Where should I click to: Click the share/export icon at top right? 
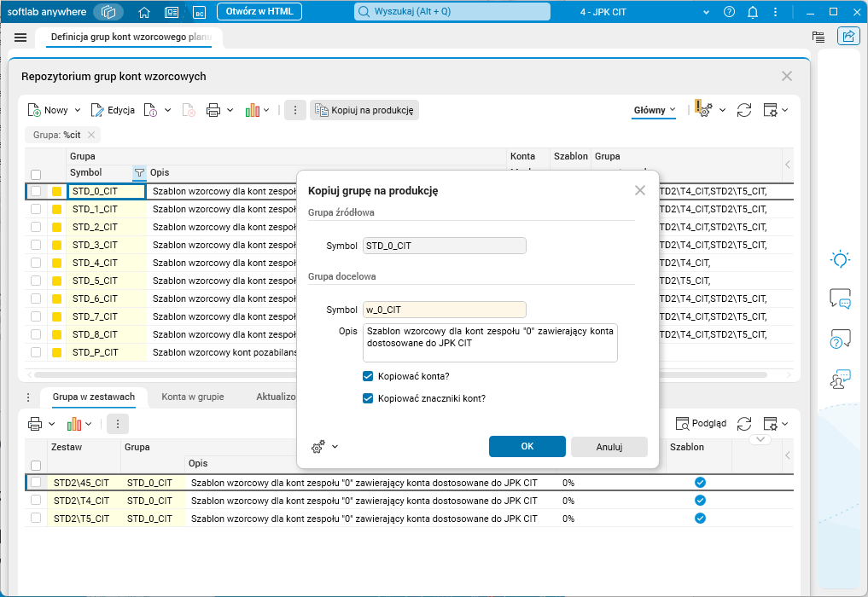pos(848,37)
